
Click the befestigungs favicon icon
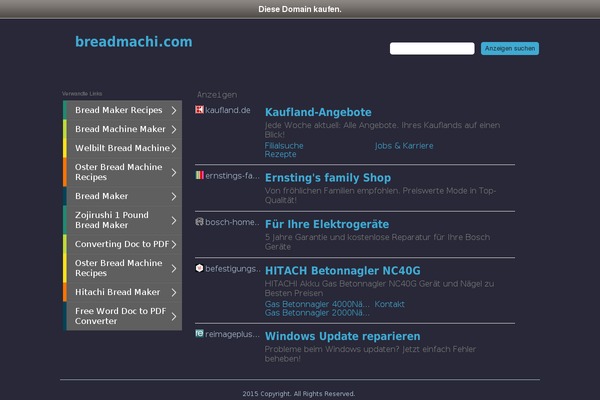click(199, 268)
